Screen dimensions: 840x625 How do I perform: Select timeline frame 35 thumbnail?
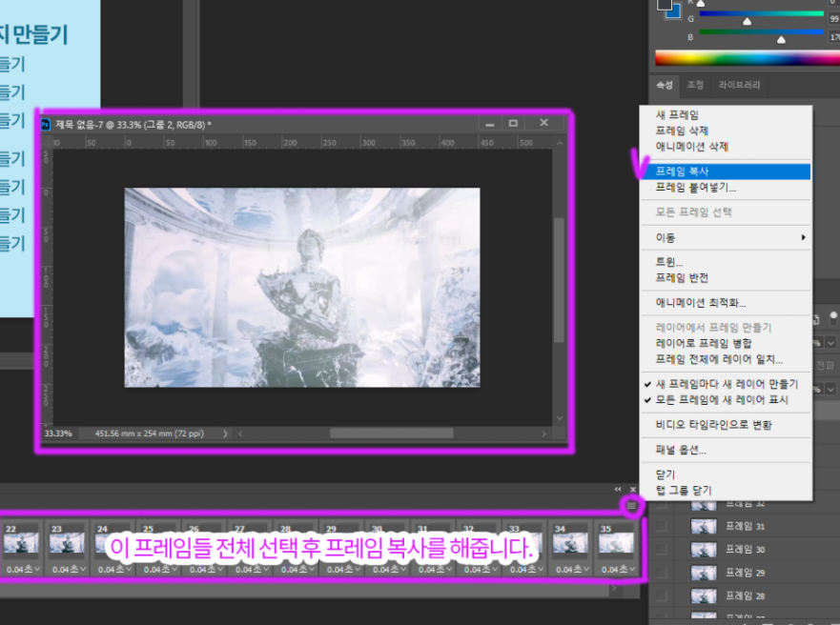[616, 543]
